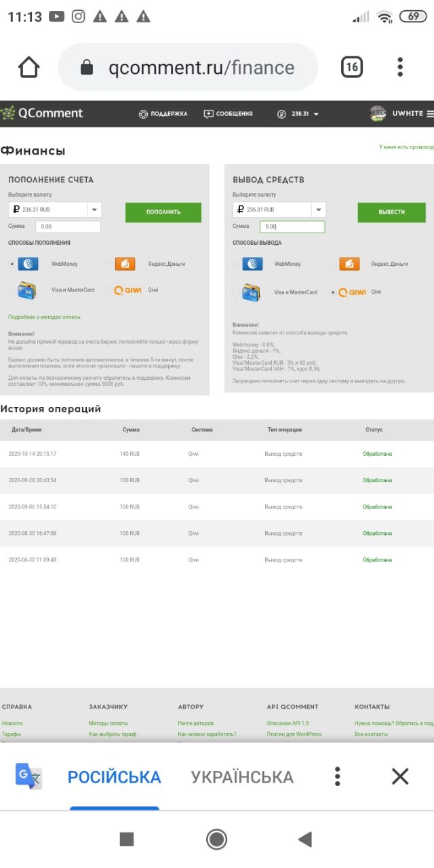Screen dimensions: 434x868
Task: Select Visa и MasterCard radio for deposit
Action: pos(12,290)
